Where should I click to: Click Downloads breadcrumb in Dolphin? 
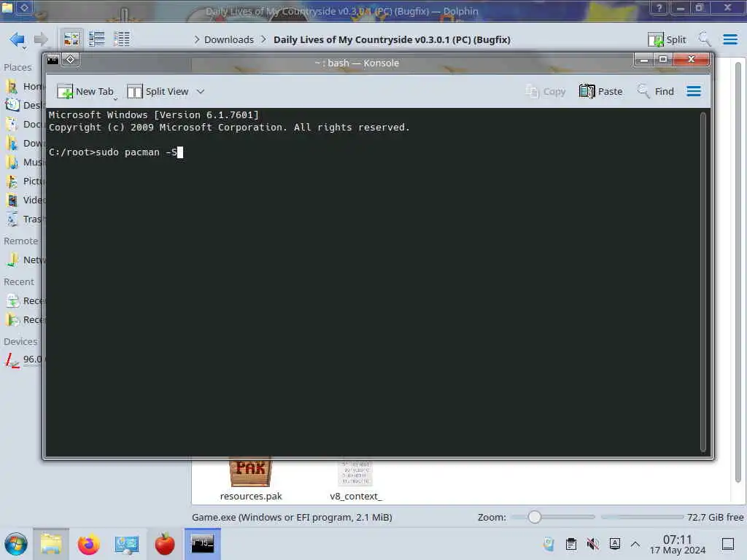point(228,39)
